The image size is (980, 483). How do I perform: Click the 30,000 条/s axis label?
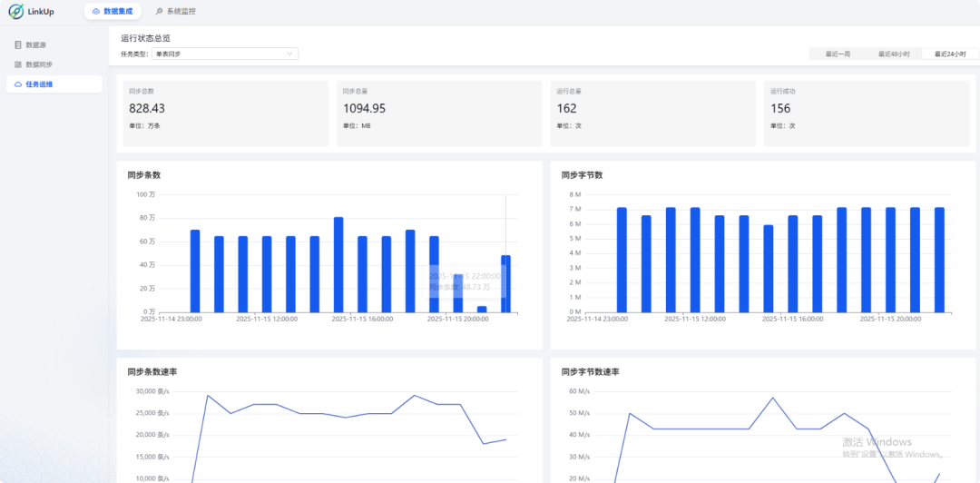coord(153,391)
